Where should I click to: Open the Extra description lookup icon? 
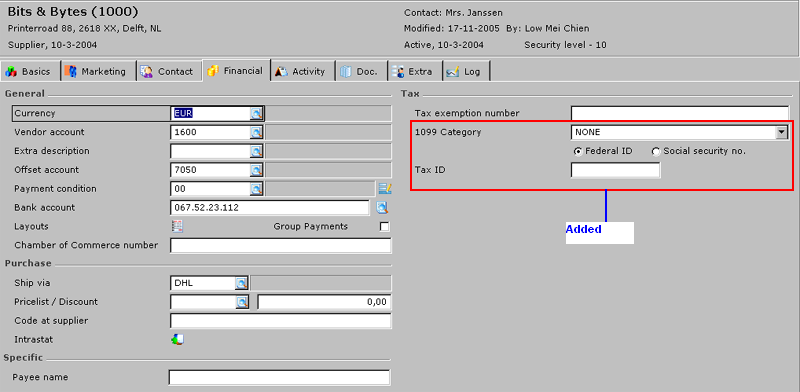click(x=256, y=151)
